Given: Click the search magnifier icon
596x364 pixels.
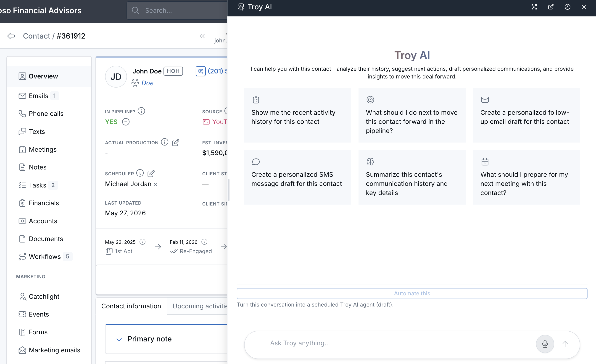Looking at the screenshot, I should click(x=135, y=10).
